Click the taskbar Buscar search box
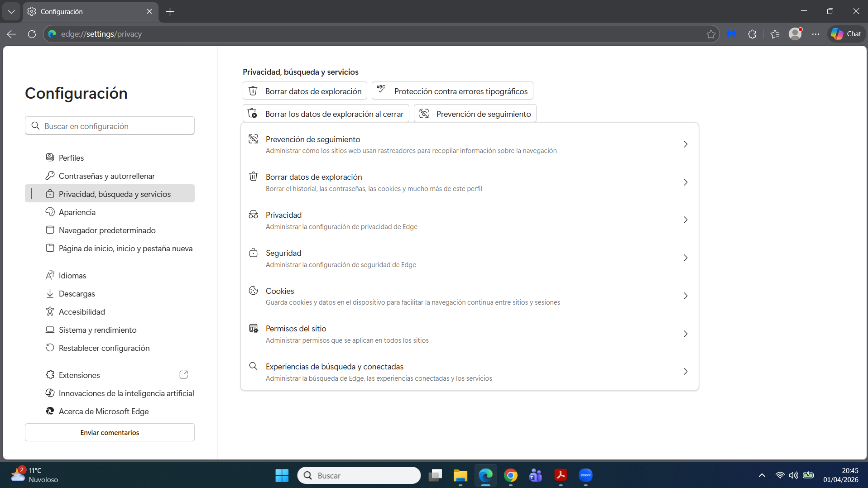This screenshot has height=488, width=868. (x=359, y=475)
